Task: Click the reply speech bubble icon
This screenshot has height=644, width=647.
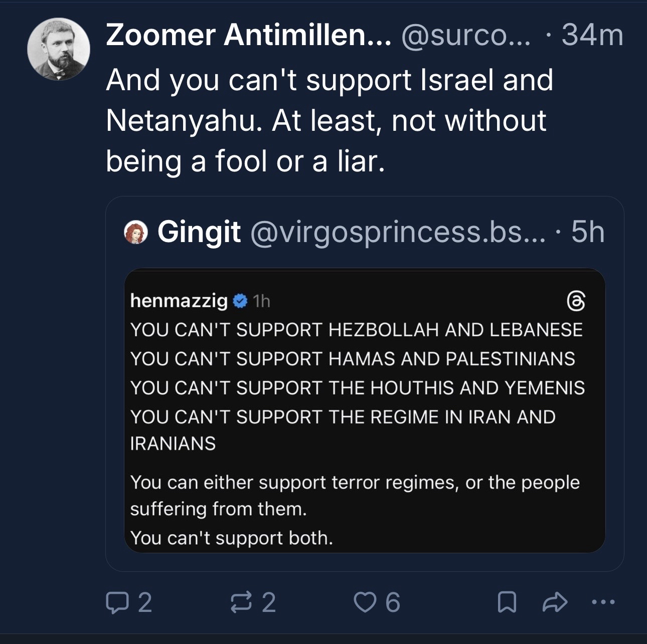Action: coord(117,602)
